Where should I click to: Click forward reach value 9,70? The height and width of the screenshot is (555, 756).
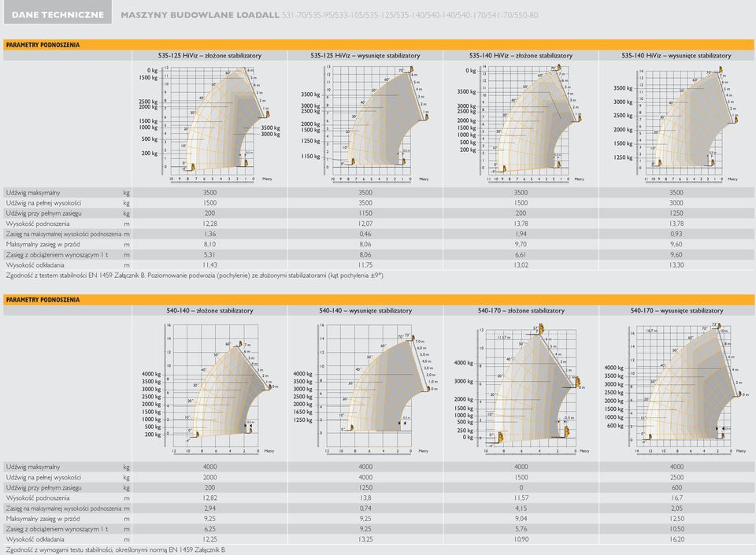[521, 244]
